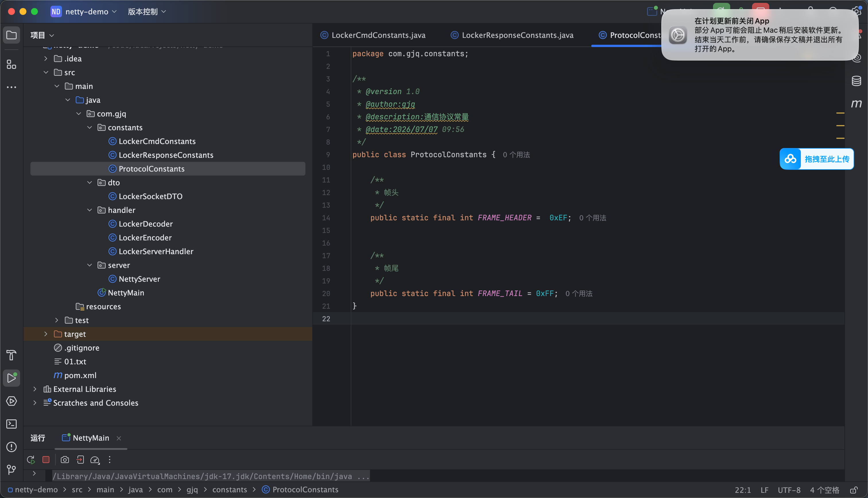Take a thread dump camera icon

pos(65,460)
